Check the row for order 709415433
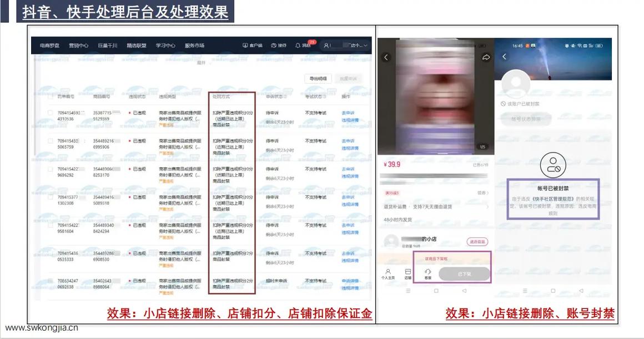Screen dimensions: 644x339 pos(50,141)
